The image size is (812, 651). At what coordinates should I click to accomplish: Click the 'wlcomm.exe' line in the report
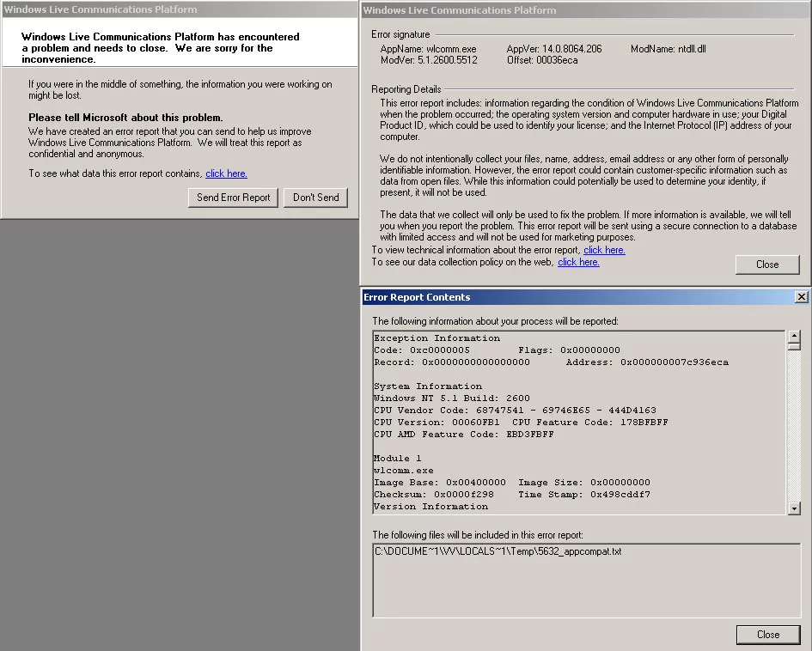pos(404,471)
